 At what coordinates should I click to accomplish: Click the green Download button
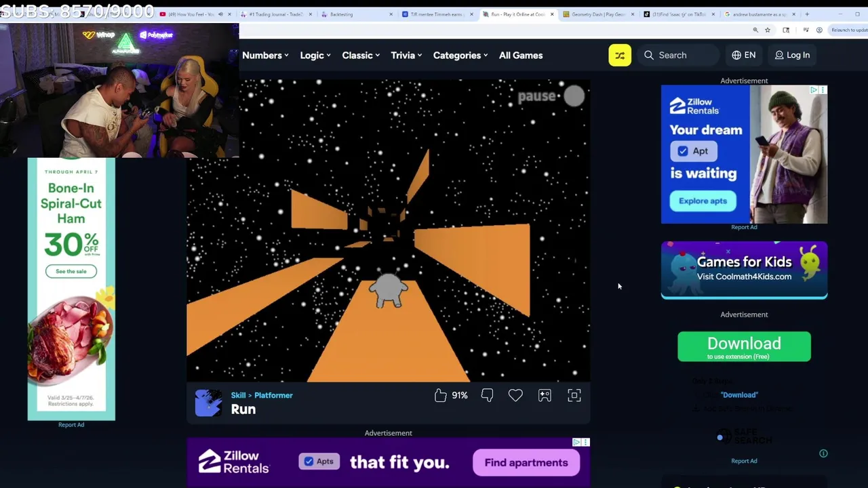coord(744,346)
